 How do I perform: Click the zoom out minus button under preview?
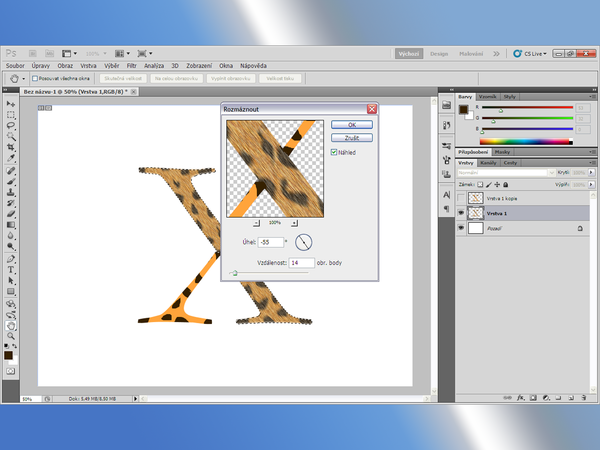[x=255, y=221]
